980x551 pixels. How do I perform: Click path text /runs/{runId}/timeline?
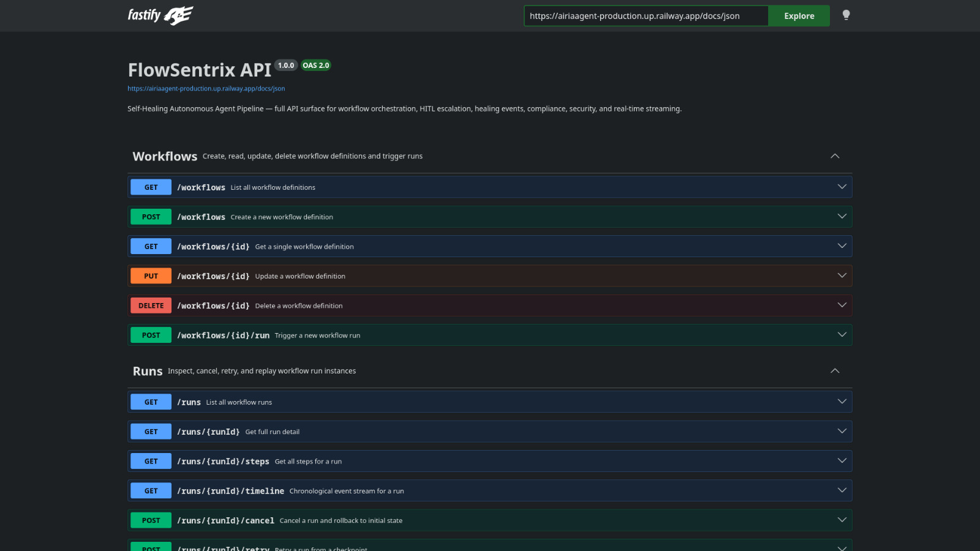(x=230, y=491)
